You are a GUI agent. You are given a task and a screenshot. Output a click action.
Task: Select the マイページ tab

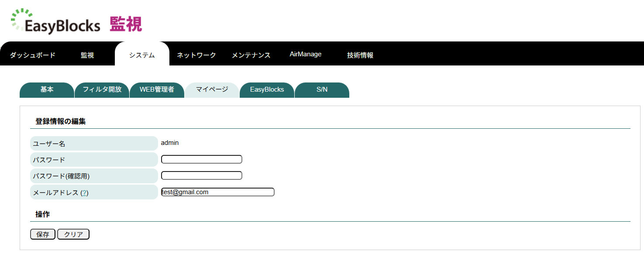(x=212, y=90)
